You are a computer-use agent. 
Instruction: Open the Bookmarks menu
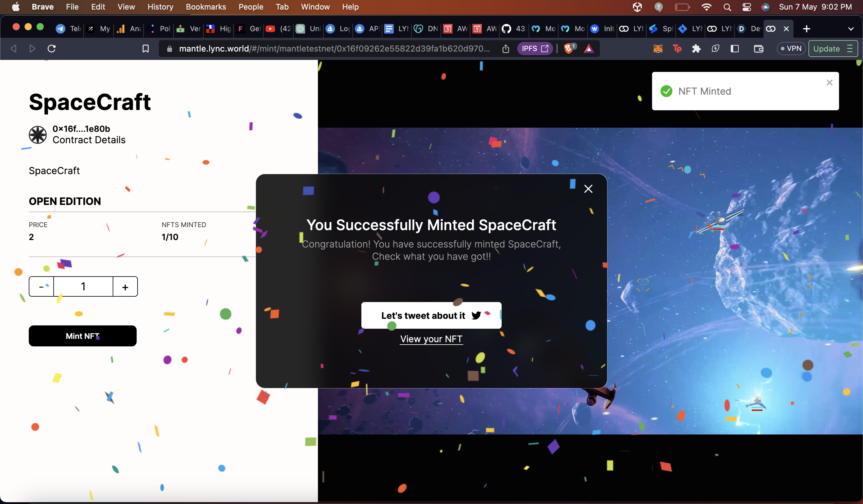point(206,7)
